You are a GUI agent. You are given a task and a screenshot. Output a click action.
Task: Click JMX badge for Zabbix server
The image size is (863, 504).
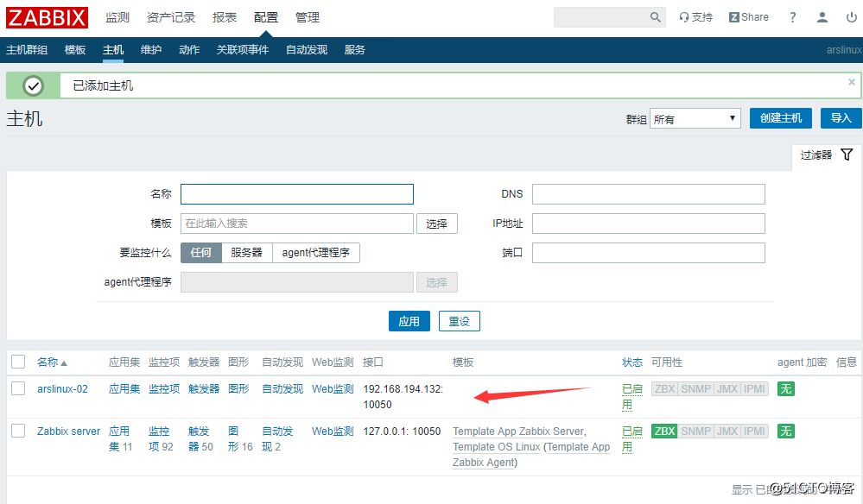click(x=727, y=432)
